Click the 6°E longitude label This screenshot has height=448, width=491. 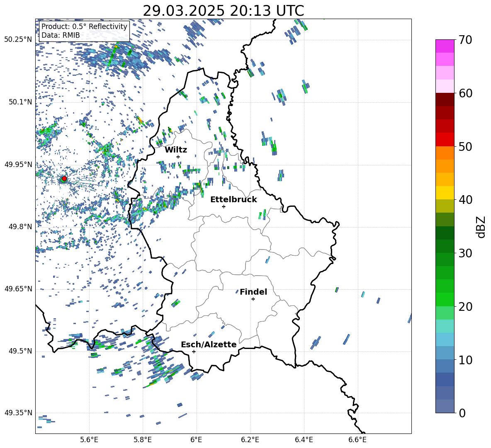click(196, 440)
